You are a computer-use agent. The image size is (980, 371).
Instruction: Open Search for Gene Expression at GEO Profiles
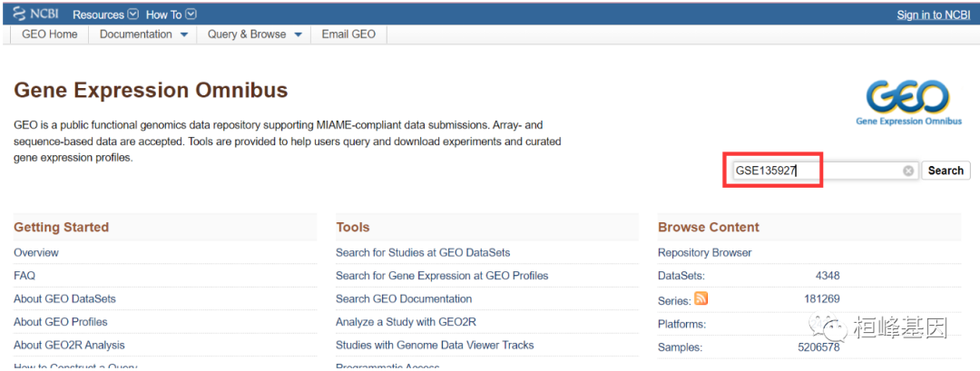pyautogui.click(x=442, y=276)
